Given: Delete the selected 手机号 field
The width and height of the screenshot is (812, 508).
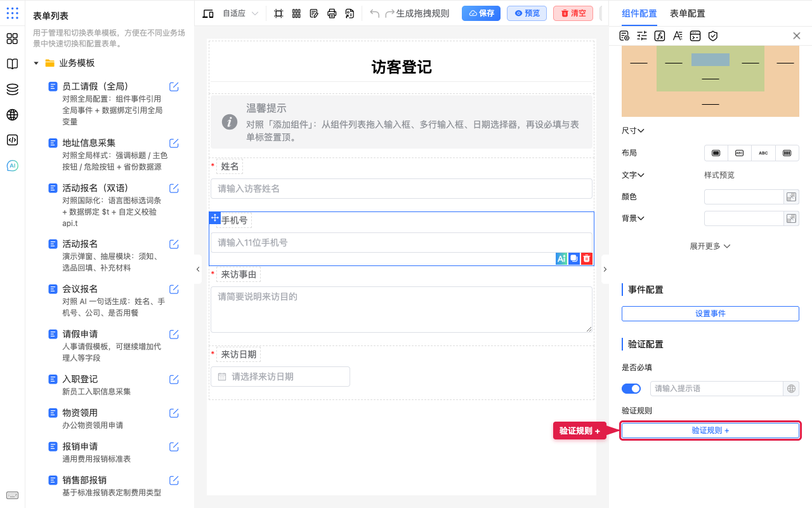Looking at the screenshot, I should (x=587, y=258).
